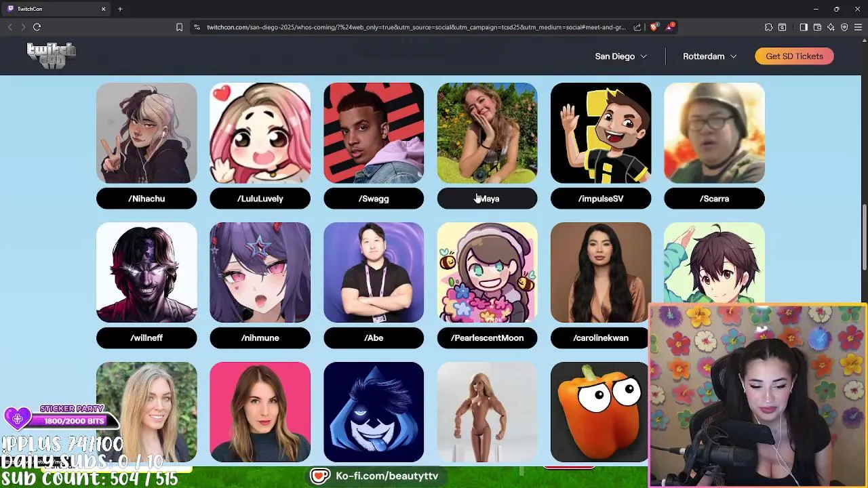Image resolution: width=868 pixels, height=488 pixels.
Task: Click Abe's crossed-arms profile photo
Action: 374,272
